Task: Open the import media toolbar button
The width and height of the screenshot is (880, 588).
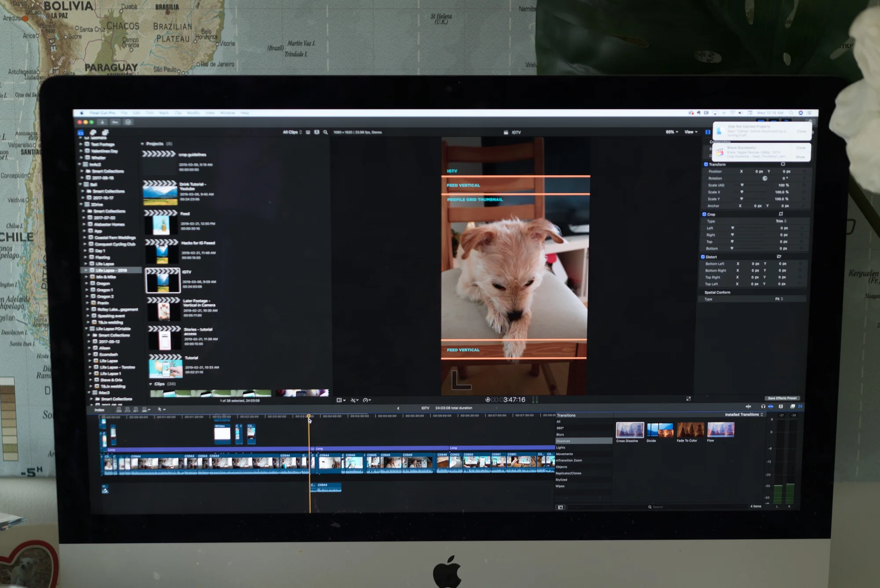Action: [x=102, y=122]
